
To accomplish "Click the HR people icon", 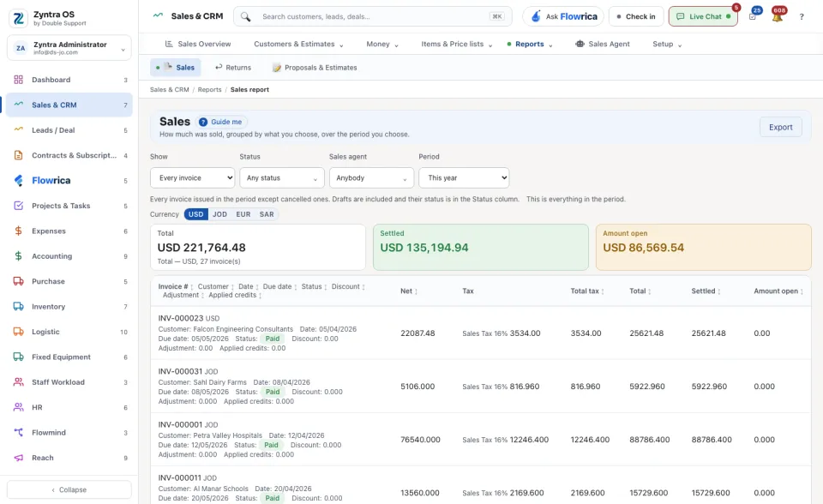I will 18,407.
